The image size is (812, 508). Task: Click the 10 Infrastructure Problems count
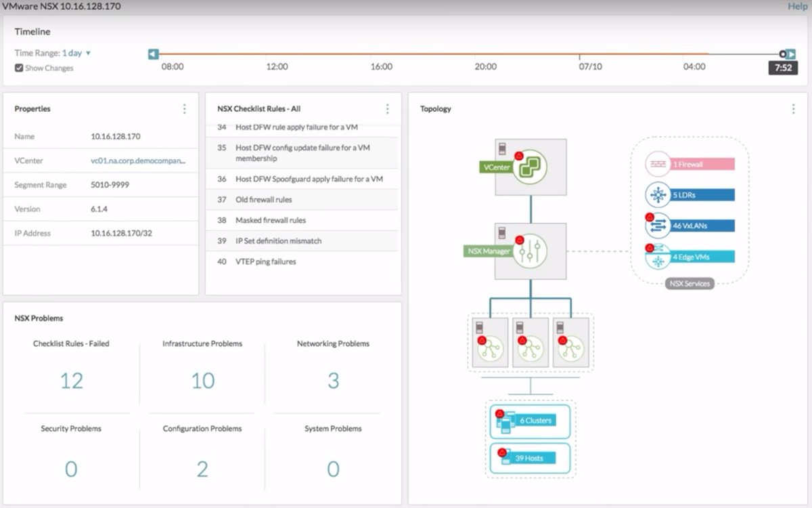202,381
